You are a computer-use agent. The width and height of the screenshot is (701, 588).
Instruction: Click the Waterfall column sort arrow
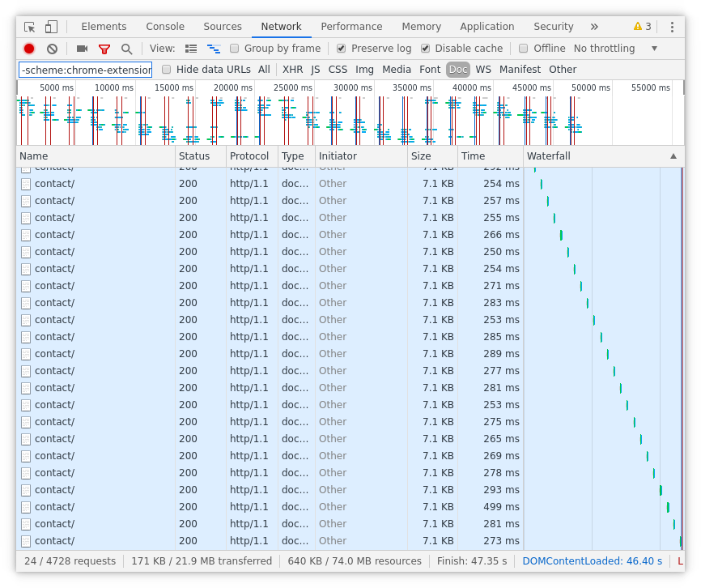(673, 156)
